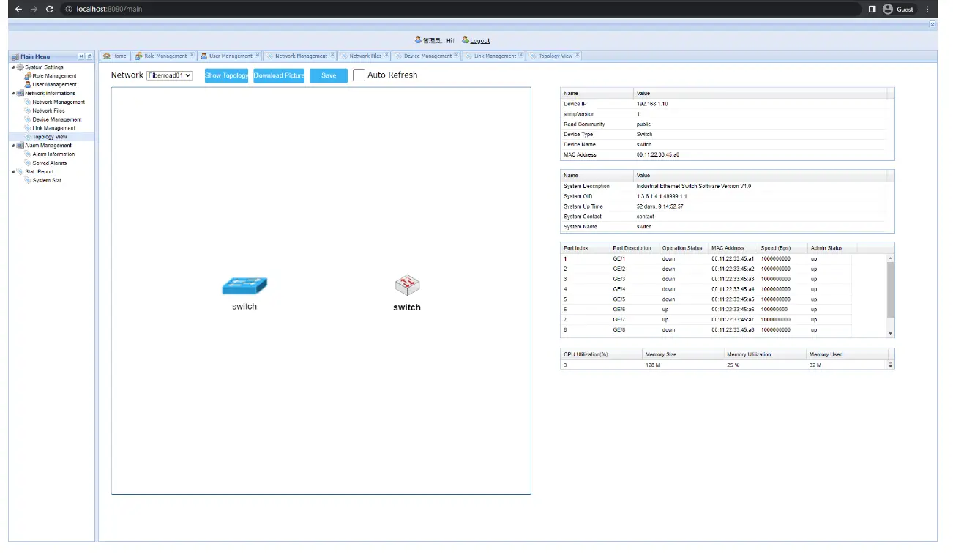Open the Network dropdown showing Fiberroad01
Viewport: 953px width, 560px height.
point(169,75)
